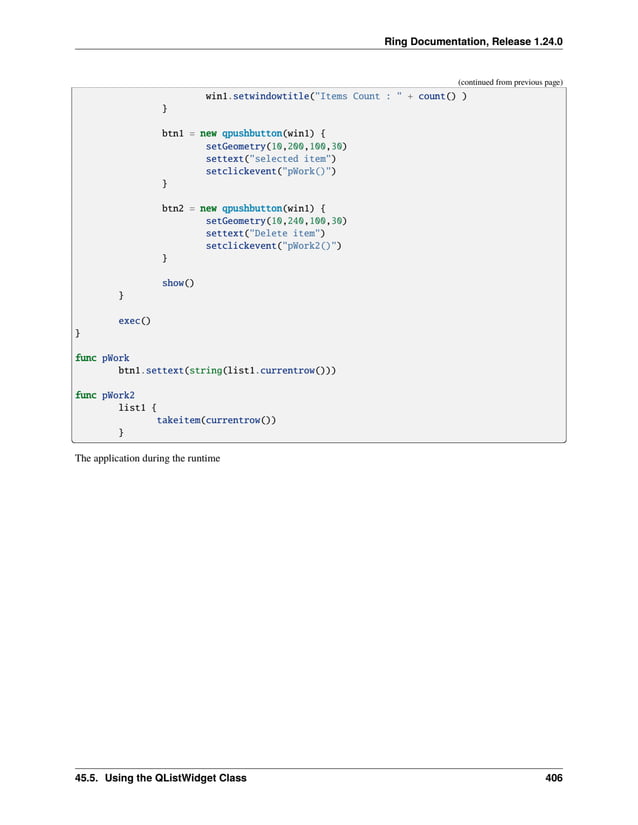This screenshot has width=638, height=825.
Task: Click the 'exec()' code line
Action: (x=134, y=321)
